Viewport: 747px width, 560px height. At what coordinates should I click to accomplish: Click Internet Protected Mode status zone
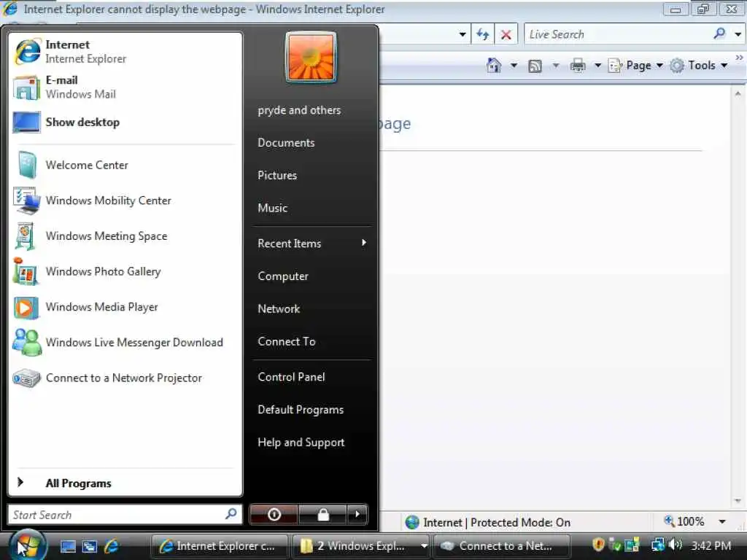pos(488,522)
